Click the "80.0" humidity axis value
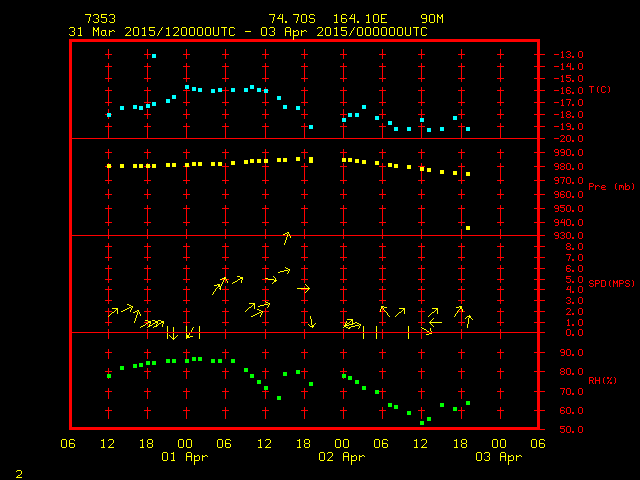The width and height of the screenshot is (640, 480). point(571,372)
